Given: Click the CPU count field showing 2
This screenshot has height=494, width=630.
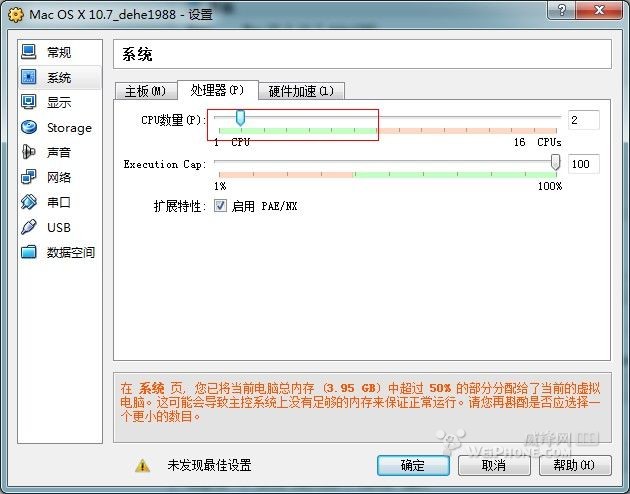Looking at the screenshot, I should point(584,120).
